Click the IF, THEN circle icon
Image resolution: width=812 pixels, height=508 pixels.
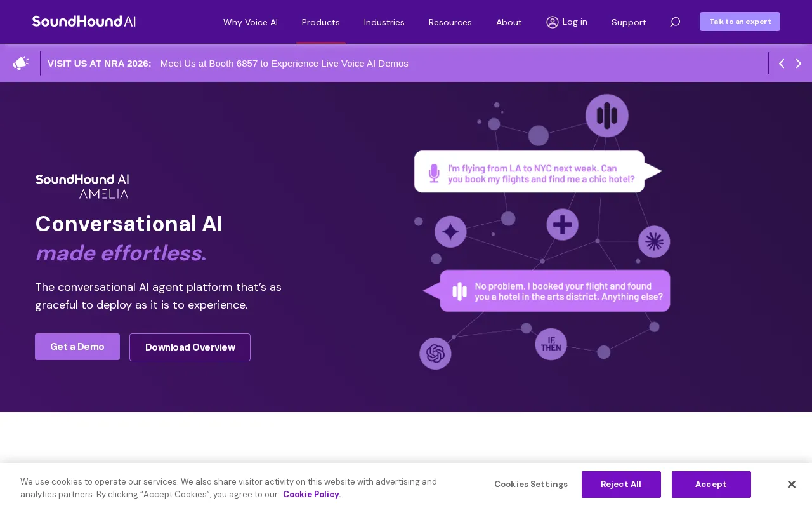[551, 344]
